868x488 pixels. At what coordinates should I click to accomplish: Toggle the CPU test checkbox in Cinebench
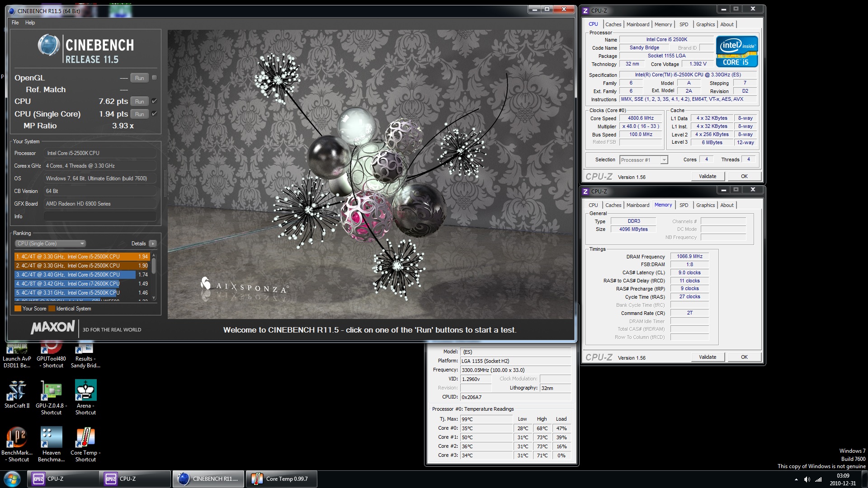click(154, 101)
